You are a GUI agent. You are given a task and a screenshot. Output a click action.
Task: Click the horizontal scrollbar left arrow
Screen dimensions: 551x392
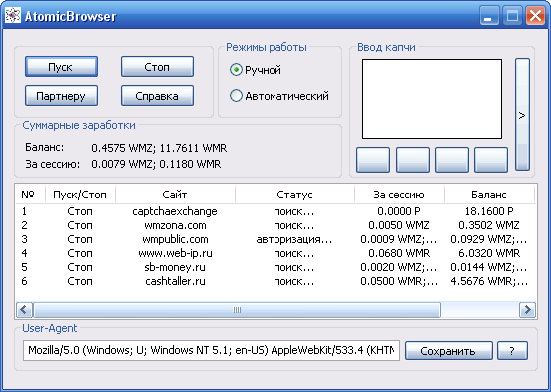tap(24, 310)
